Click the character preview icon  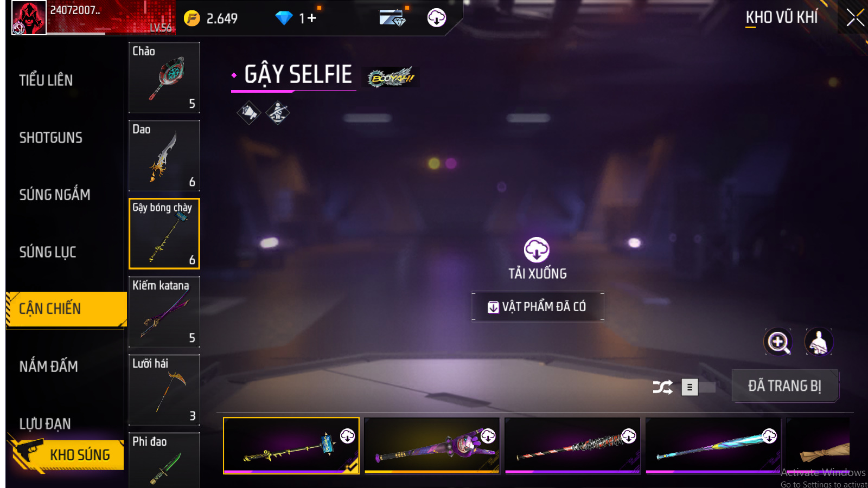pos(819,342)
